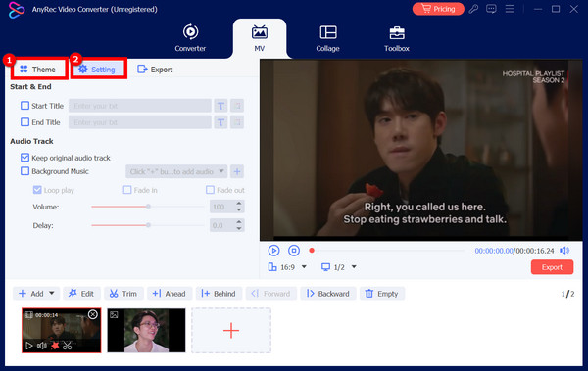Toggle the Loop play checkbox
This screenshot has height=371, width=588.
click(37, 190)
